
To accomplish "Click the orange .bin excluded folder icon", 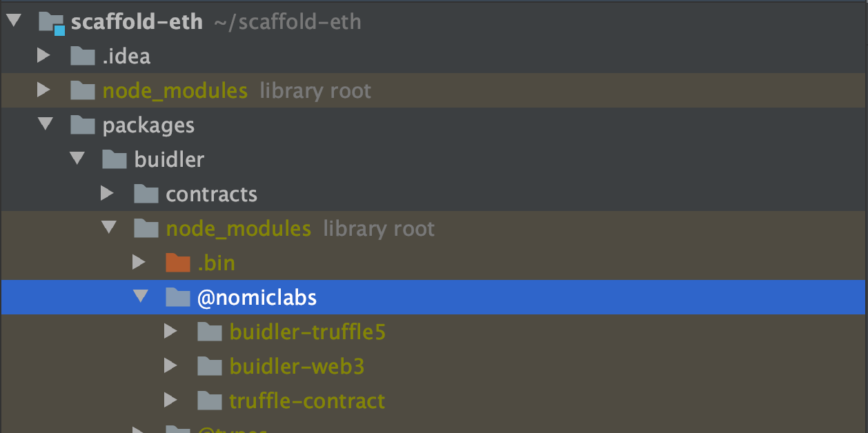I will (178, 263).
